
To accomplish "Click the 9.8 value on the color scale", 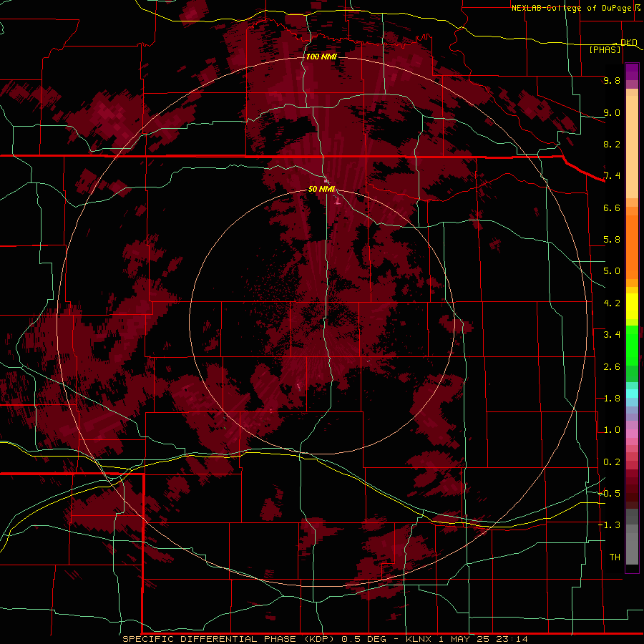I will [612, 80].
